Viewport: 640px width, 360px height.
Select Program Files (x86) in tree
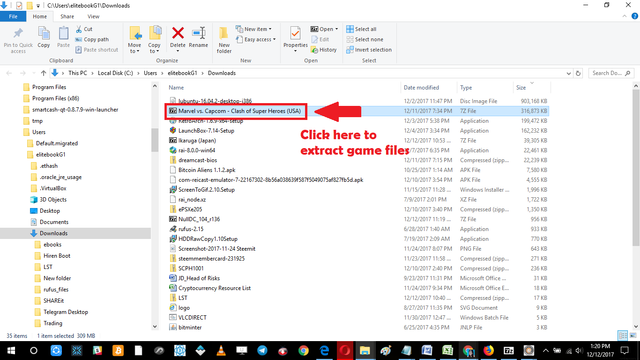56,98
